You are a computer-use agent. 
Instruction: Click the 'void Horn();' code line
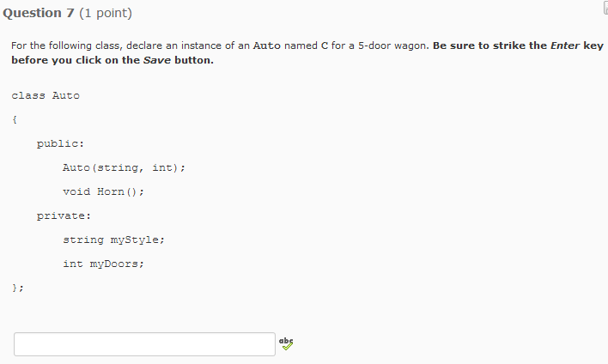click(103, 191)
